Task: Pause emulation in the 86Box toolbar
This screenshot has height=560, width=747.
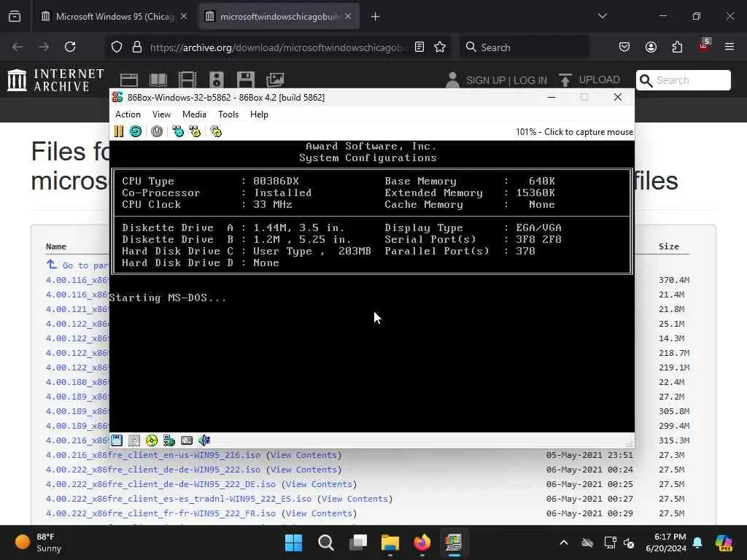Action: pos(119,131)
